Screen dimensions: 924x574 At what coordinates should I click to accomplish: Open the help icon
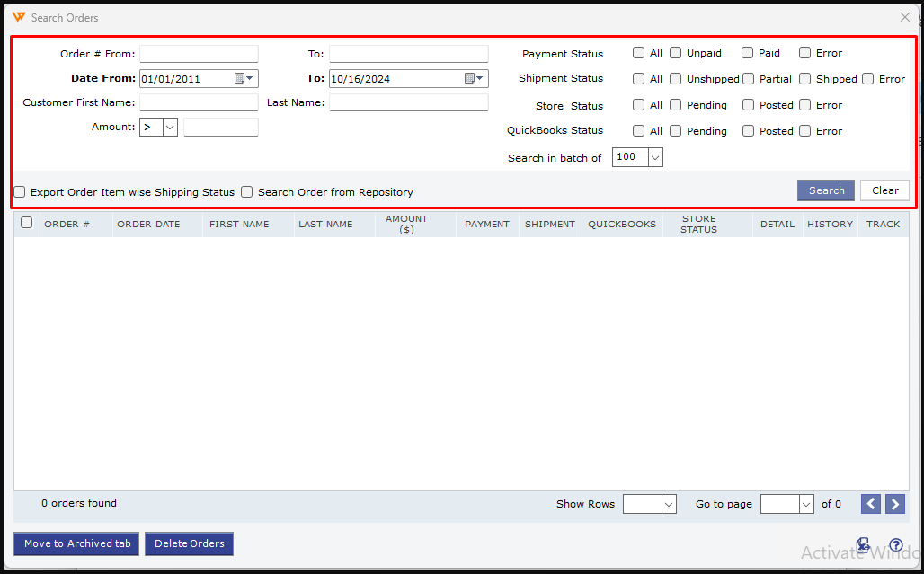point(895,545)
